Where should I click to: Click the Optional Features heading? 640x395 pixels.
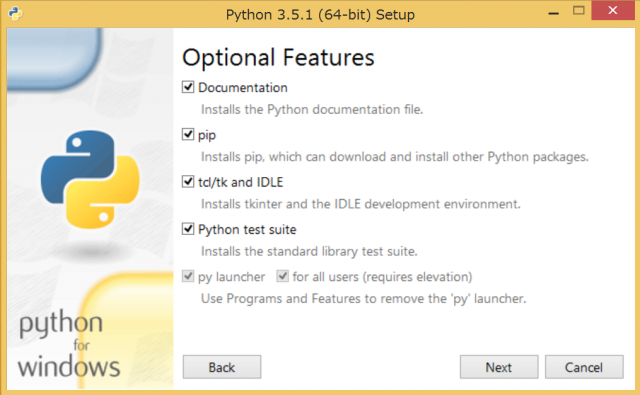(x=278, y=57)
